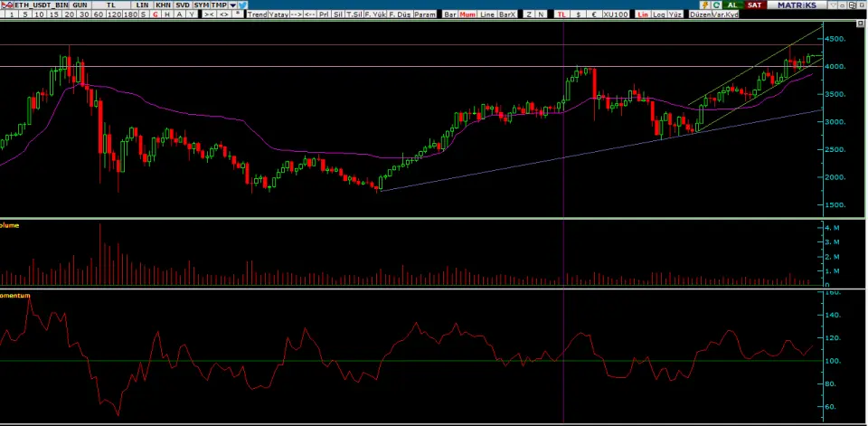Switch chart type to Mum candlesticks

pos(468,15)
